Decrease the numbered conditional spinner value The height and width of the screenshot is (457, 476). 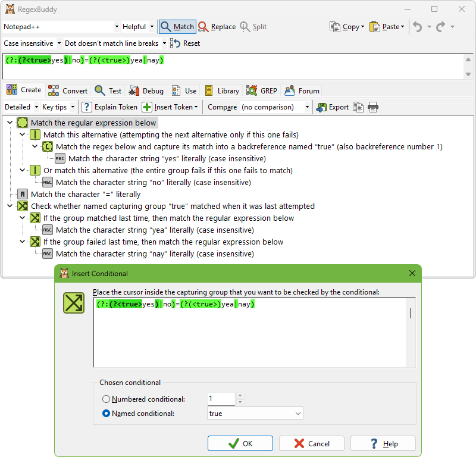240,402
